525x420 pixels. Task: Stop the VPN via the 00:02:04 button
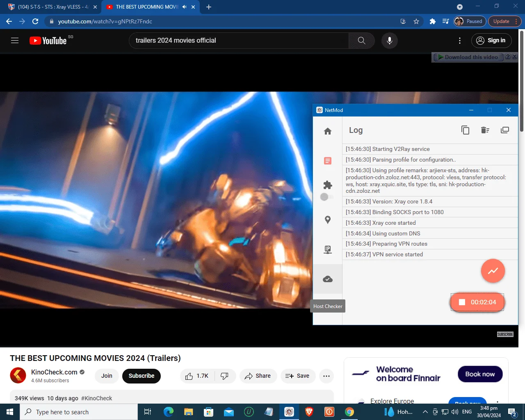click(477, 302)
